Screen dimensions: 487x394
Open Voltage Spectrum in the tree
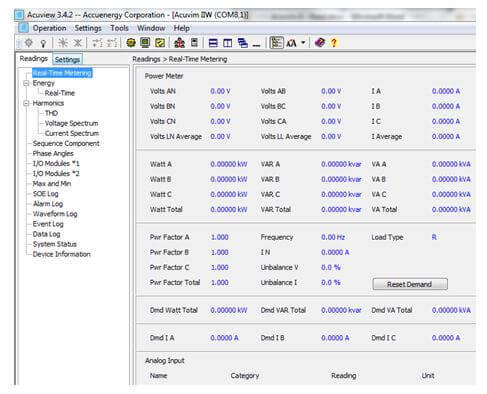pyautogui.click(x=71, y=123)
